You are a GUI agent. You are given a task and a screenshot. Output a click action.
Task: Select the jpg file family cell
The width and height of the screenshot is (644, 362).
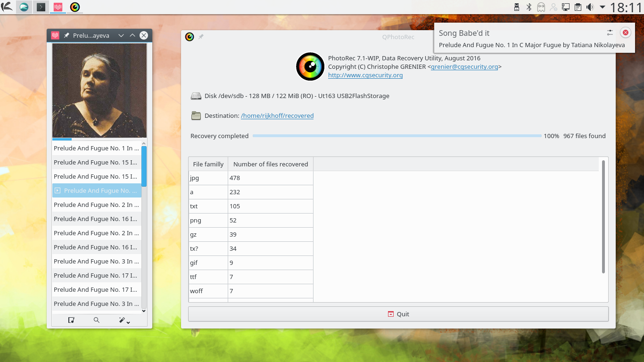208,178
